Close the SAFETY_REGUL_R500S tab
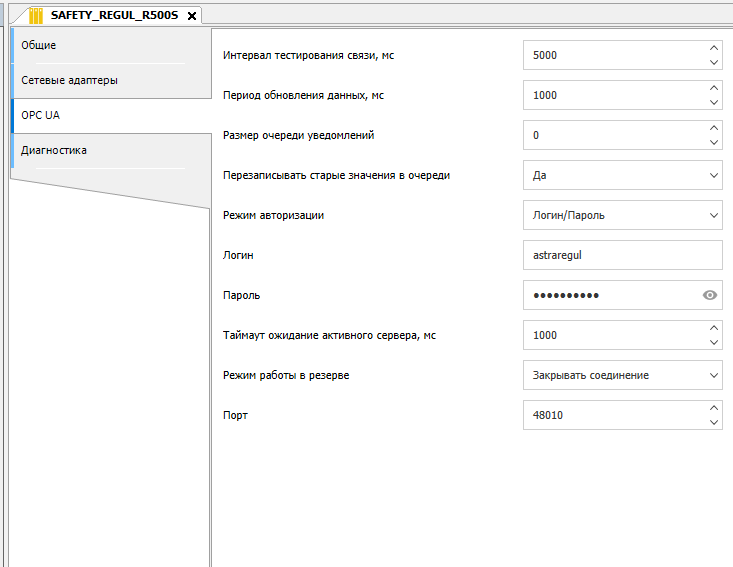The height and width of the screenshot is (567, 733). [192, 16]
